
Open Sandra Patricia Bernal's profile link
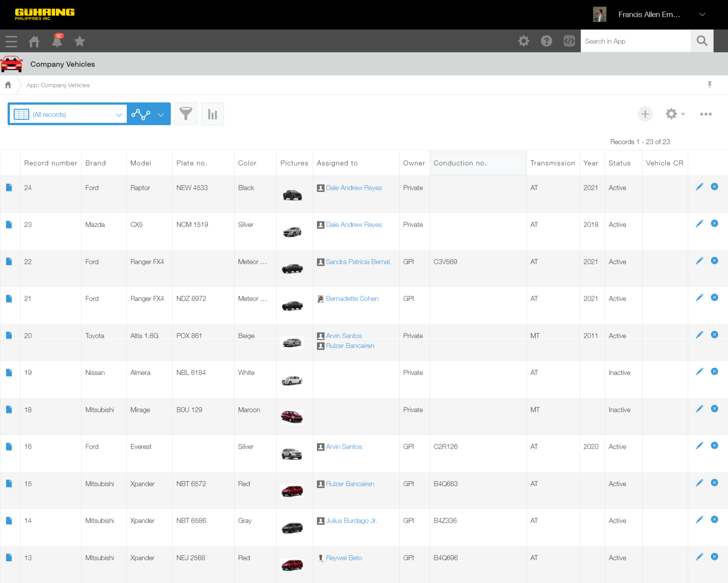[x=358, y=262]
